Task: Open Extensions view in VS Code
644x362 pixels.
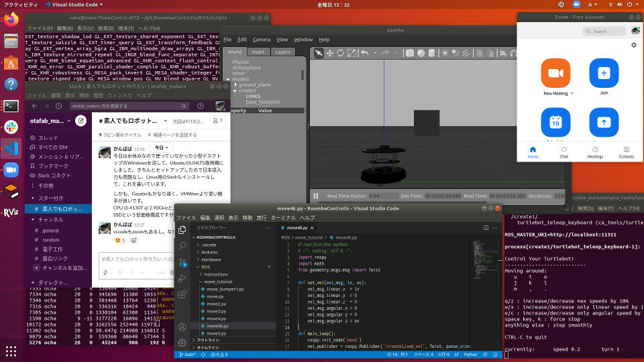Action: click(x=183, y=293)
